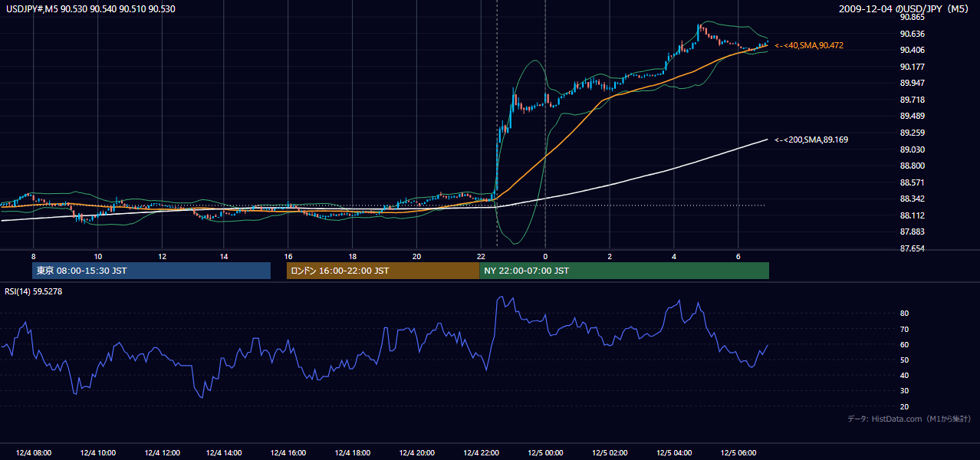Click price axis value 89.030
Viewport: 980px width, 460px height.
[x=911, y=149]
